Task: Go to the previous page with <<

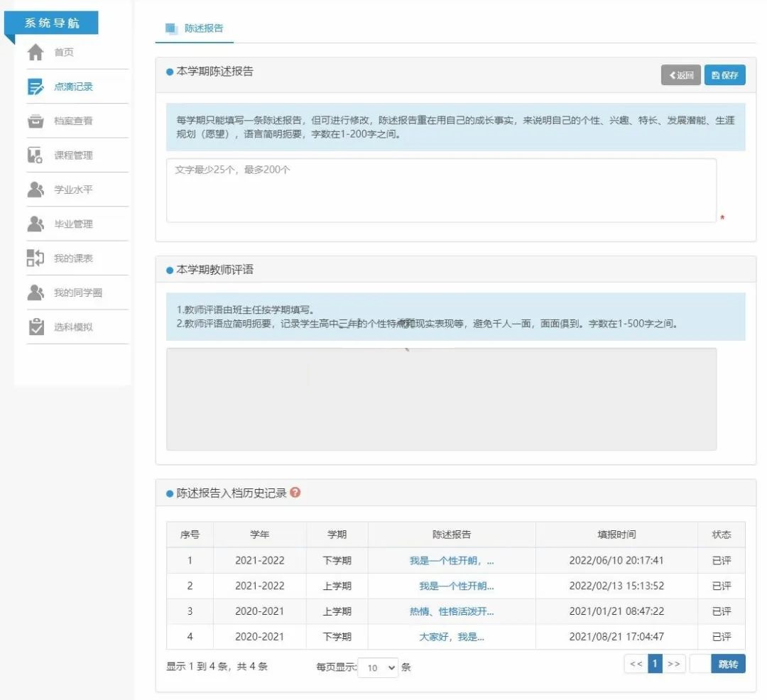Action: 636,664
